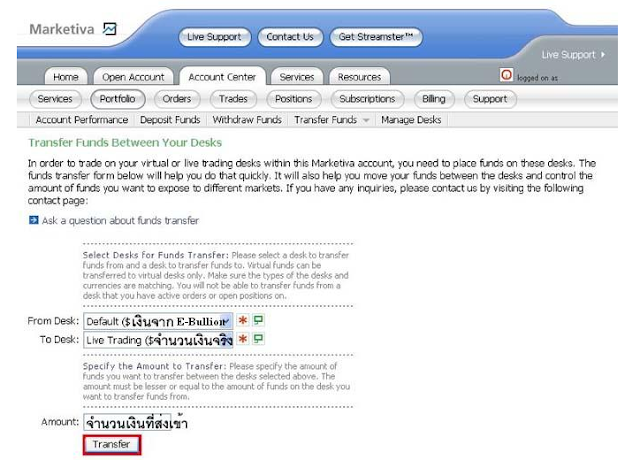The image size is (640, 460).
Task: Click Deposit Funds link
Action: pos(170,120)
